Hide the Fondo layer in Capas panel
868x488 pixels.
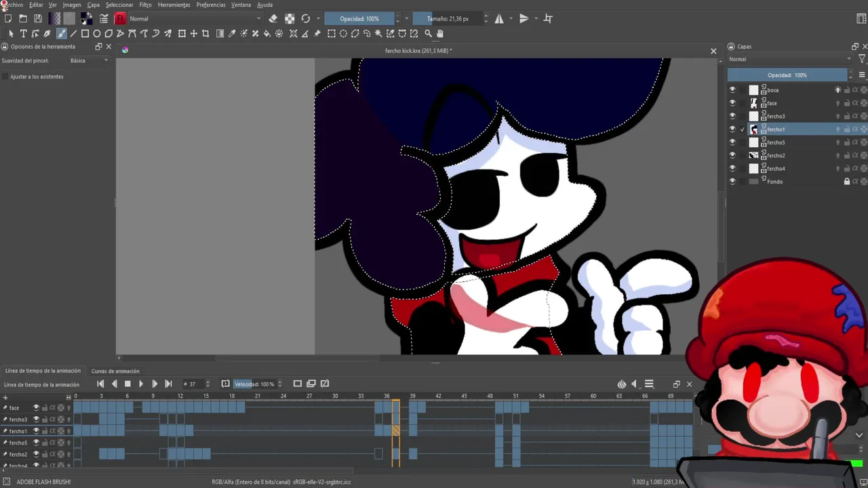click(732, 182)
